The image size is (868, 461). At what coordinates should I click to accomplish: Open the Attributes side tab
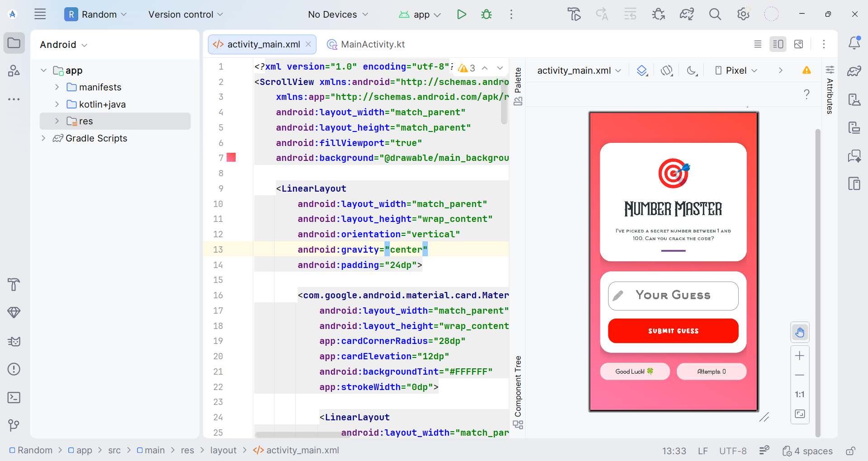click(x=830, y=89)
